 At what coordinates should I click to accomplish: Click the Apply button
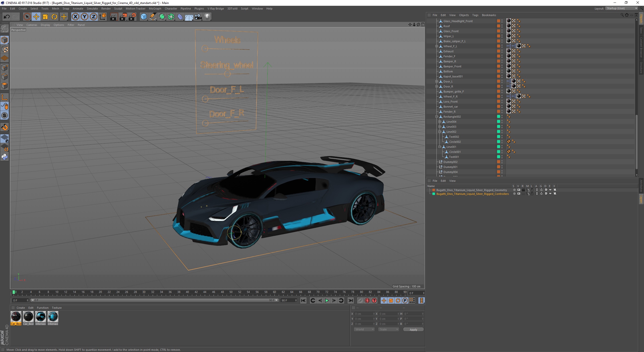[413, 330]
